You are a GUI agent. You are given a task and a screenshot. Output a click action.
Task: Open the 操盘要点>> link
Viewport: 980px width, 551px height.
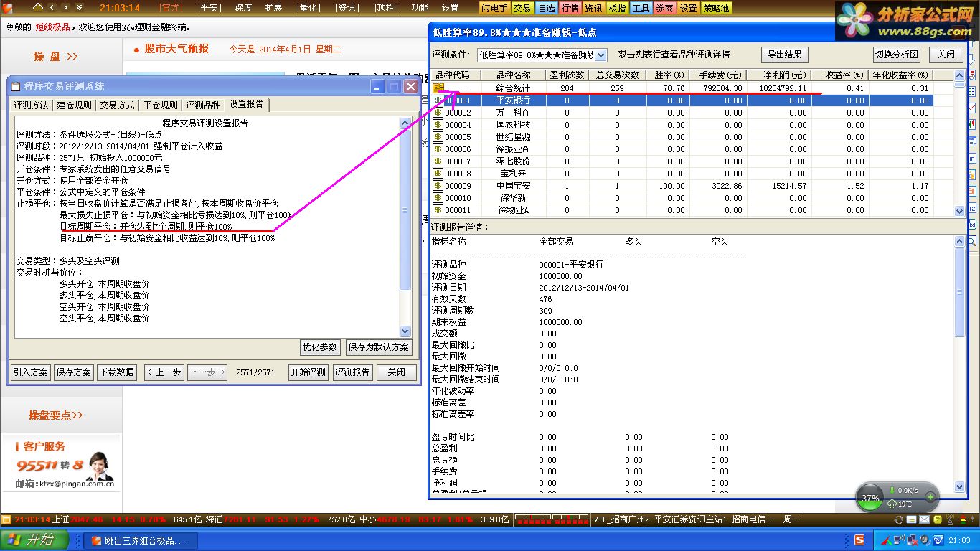(56, 415)
